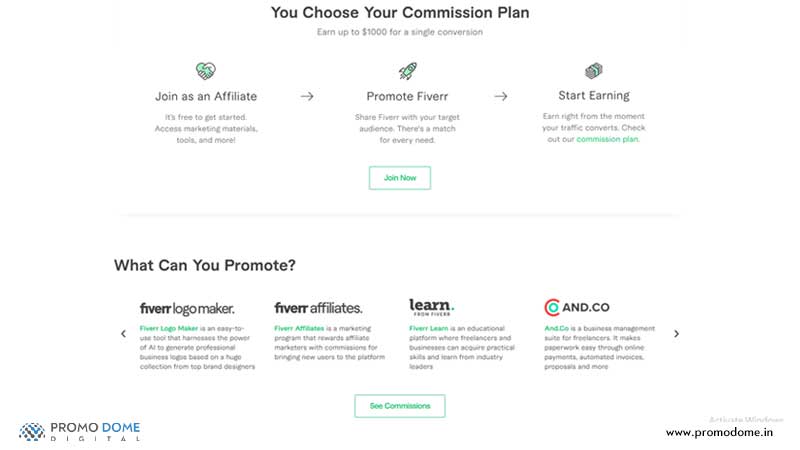This screenshot has height=450, width=800.
Task: Open the And.Co text link
Action: (556, 328)
